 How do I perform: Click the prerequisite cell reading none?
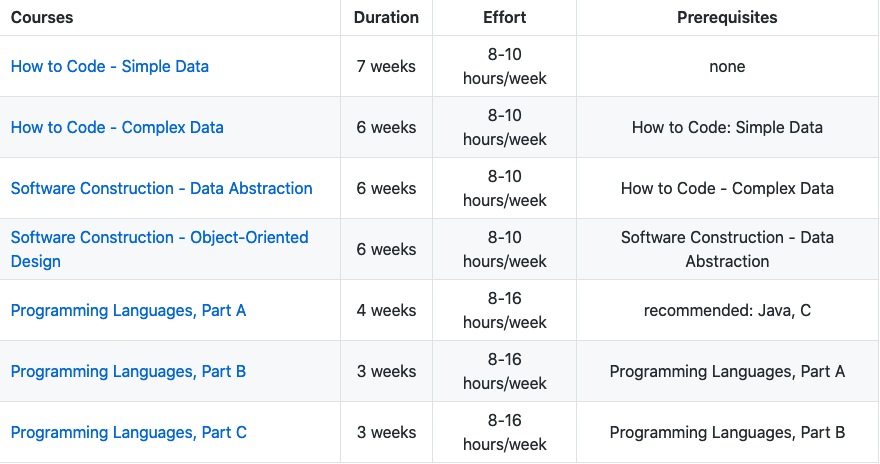[x=727, y=67]
